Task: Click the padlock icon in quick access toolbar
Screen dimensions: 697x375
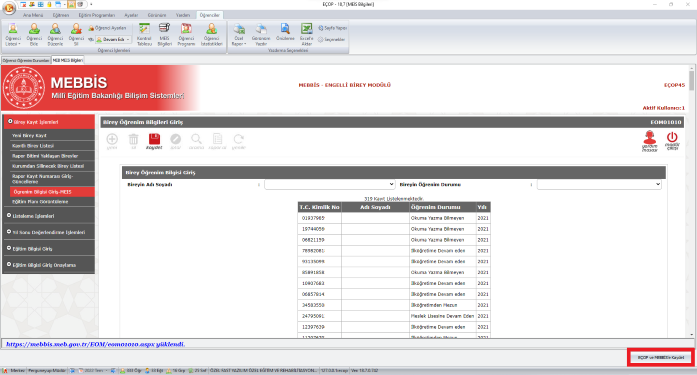Action: click(49, 4)
